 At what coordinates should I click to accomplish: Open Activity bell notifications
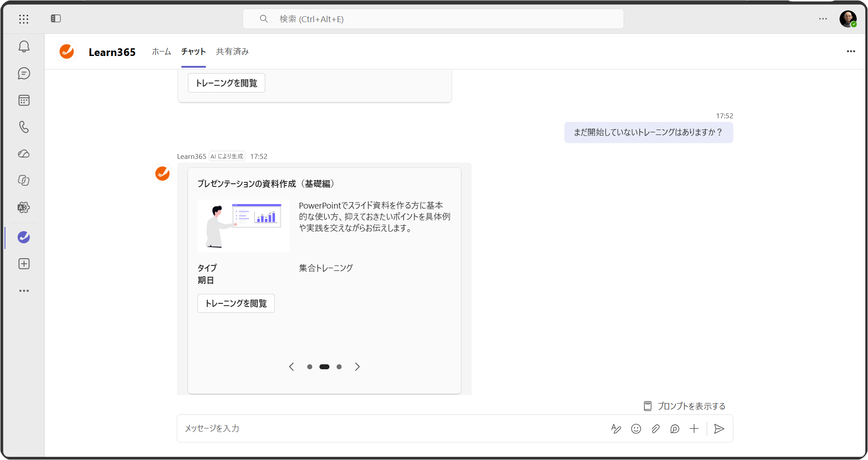[x=24, y=46]
